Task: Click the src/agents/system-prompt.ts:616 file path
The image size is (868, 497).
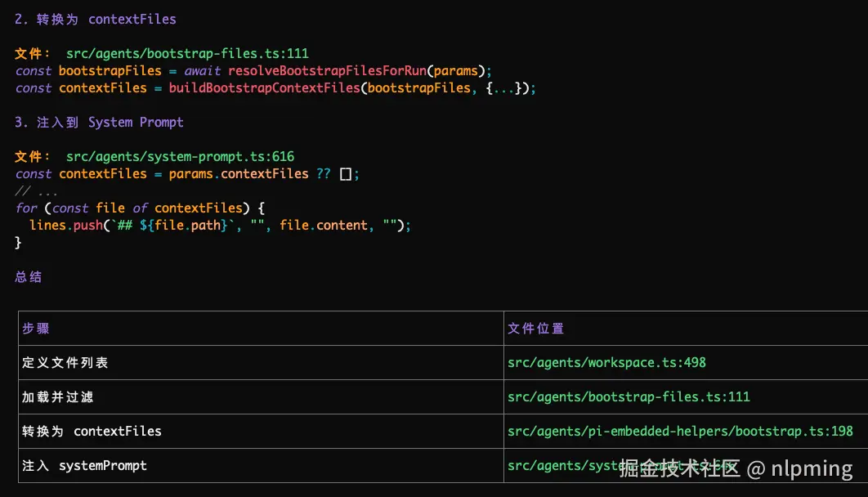Action: pos(180,156)
